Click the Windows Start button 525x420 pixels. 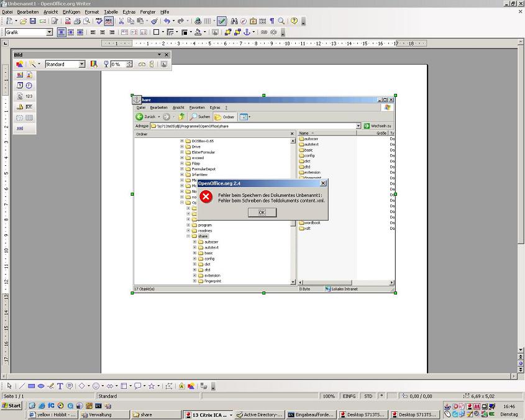tap(12, 405)
